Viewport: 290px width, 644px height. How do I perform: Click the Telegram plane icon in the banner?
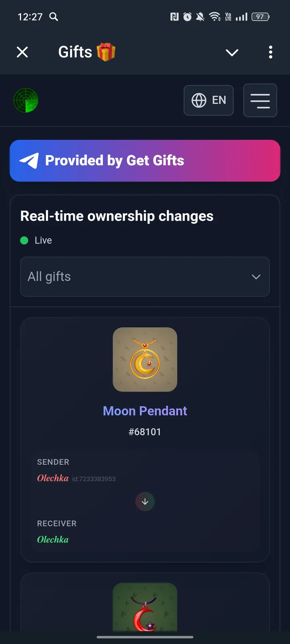(x=30, y=161)
